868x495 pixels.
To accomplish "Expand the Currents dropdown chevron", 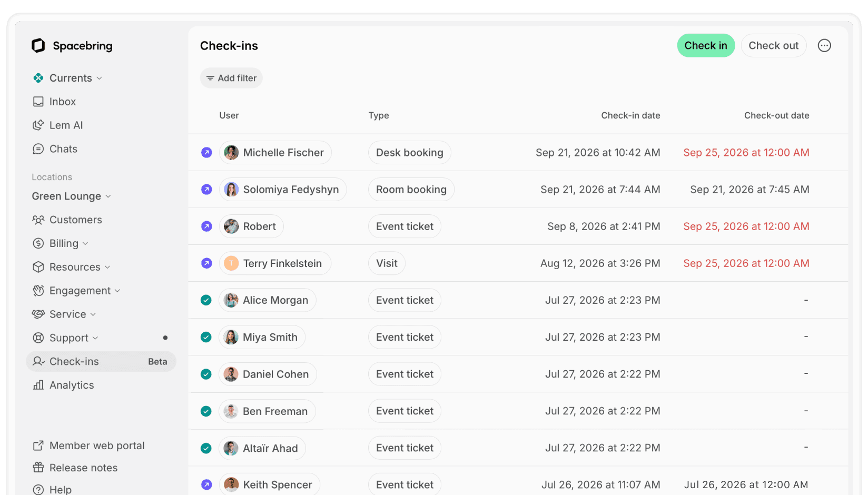I will click(x=99, y=78).
